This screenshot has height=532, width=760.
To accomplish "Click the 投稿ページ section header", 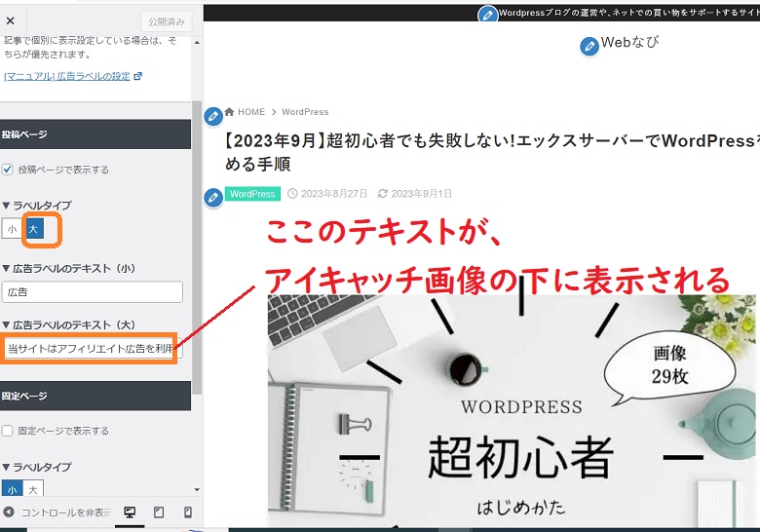I will (95, 134).
